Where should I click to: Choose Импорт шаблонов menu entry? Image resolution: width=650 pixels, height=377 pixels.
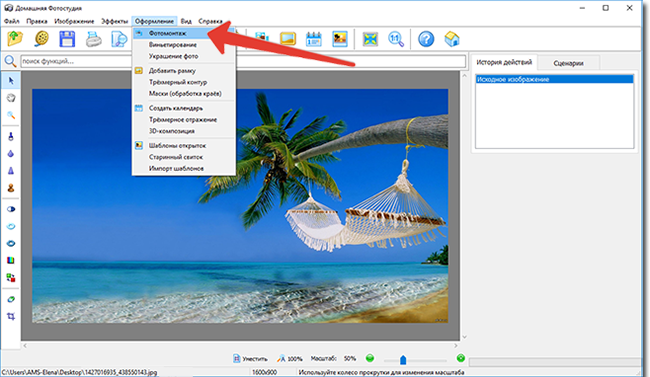coord(184,168)
